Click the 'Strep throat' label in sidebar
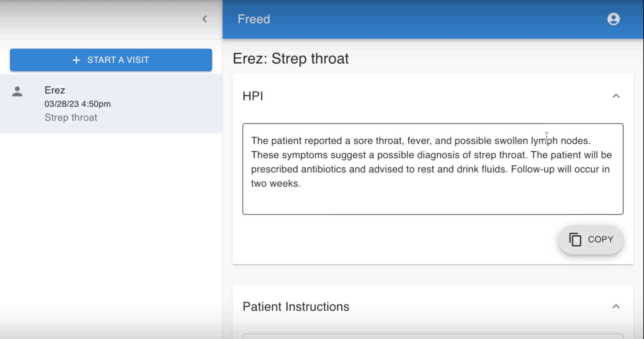This screenshot has width=644, height=339. (x=71, y=118)
